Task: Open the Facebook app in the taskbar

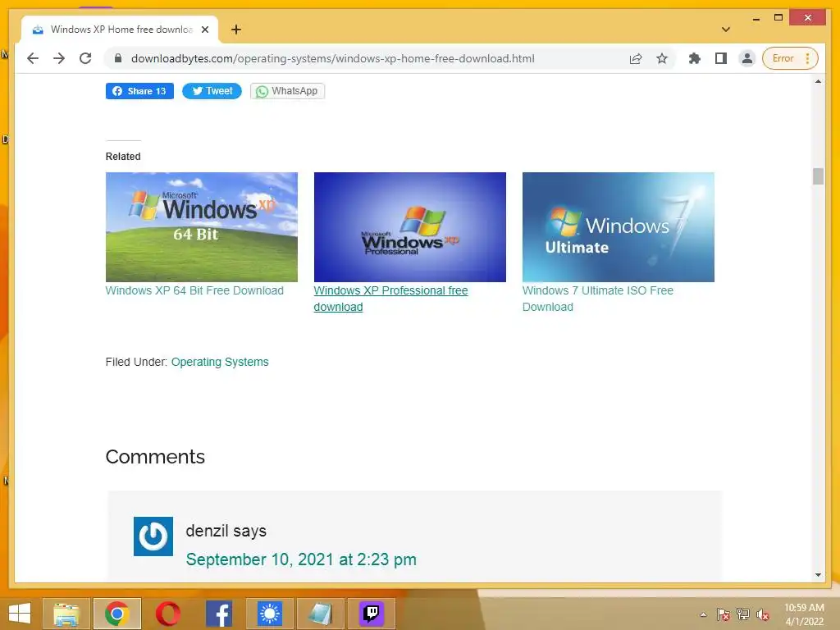Action: coord(218,614)
